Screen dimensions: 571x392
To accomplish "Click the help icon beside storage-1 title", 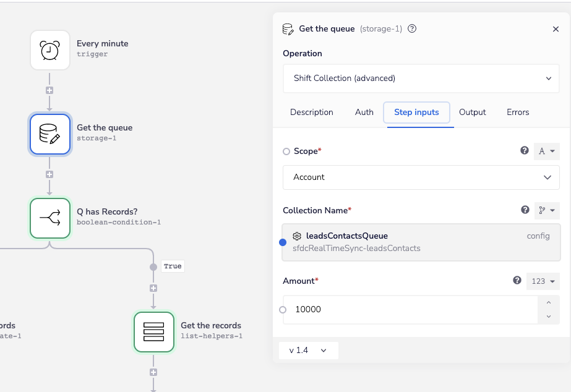I will click(413, 28).
